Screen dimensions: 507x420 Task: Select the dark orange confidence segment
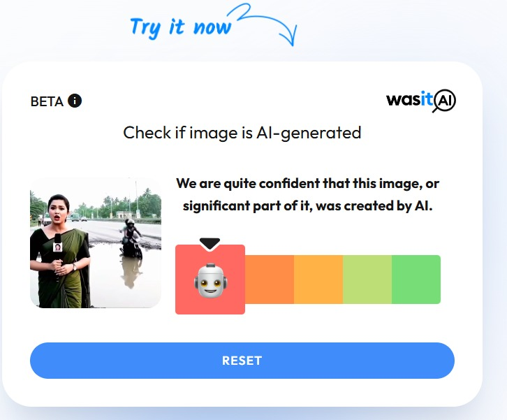click(270, 280)
